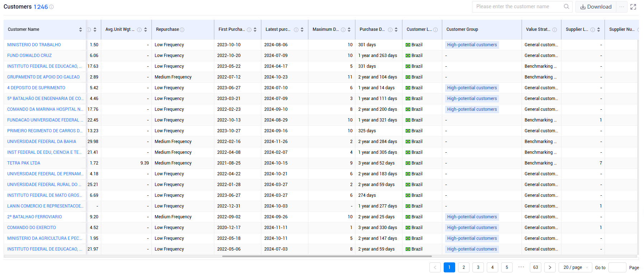
Task: Click Supplier number 7 in TETRA PAK row
Action: click(601, 163)
